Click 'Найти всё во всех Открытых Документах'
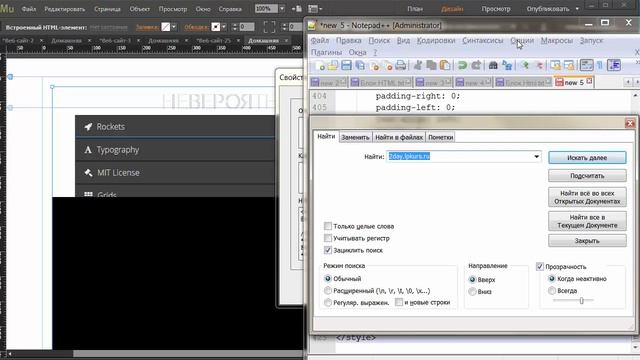 coord(587,197)
